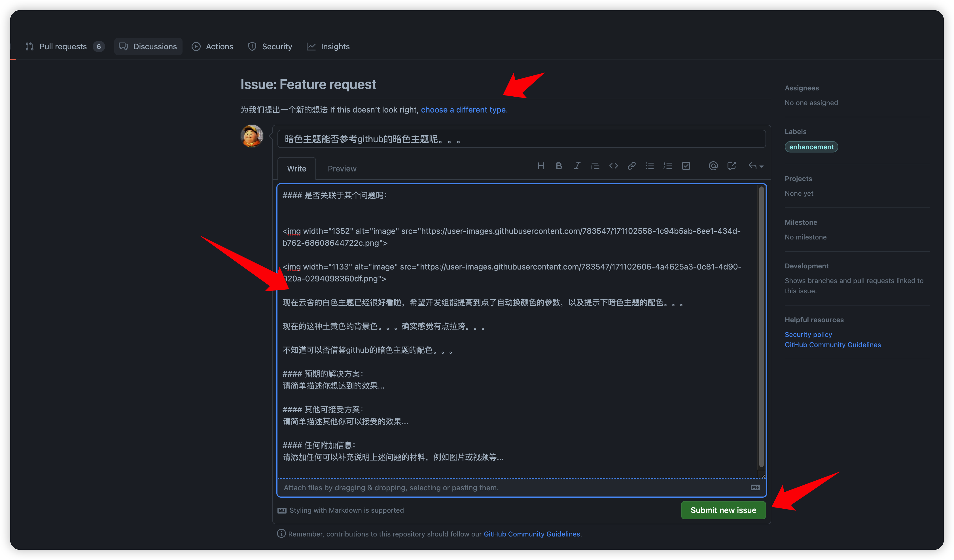
Task: Open saved replies dropdown arrow
Action: 756,166
